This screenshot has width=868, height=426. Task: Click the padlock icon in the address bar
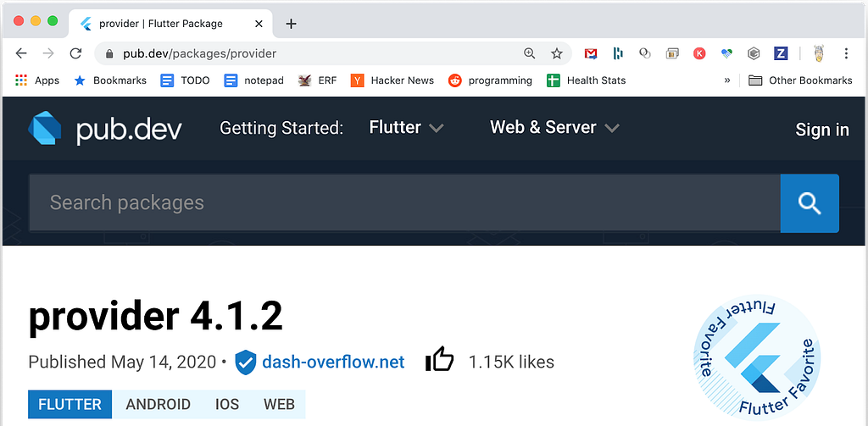tap(109, 53)
